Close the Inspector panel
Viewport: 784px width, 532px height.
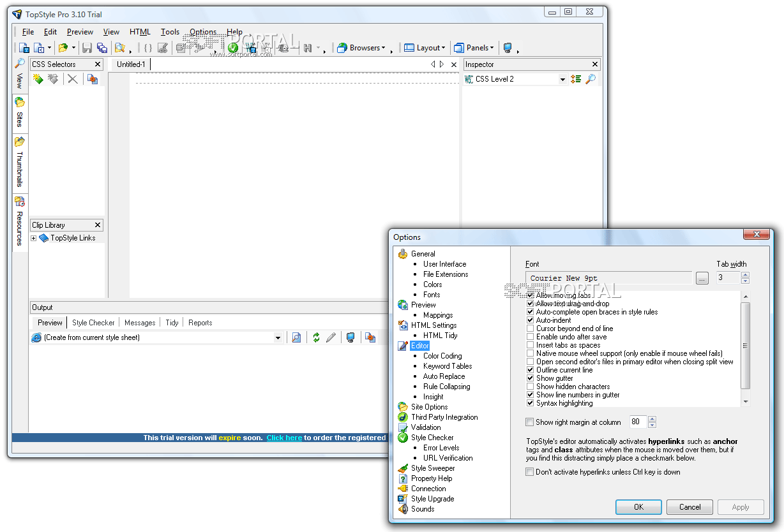(595, 64)
